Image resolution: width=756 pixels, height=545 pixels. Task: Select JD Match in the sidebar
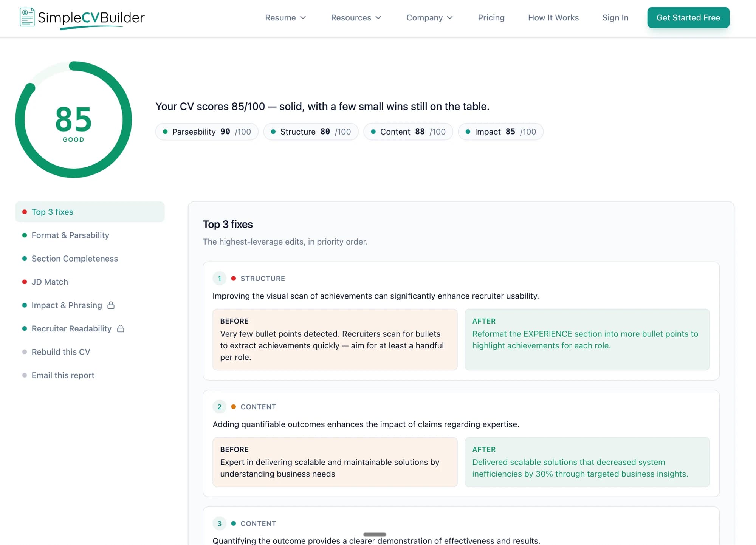[90, 282]
